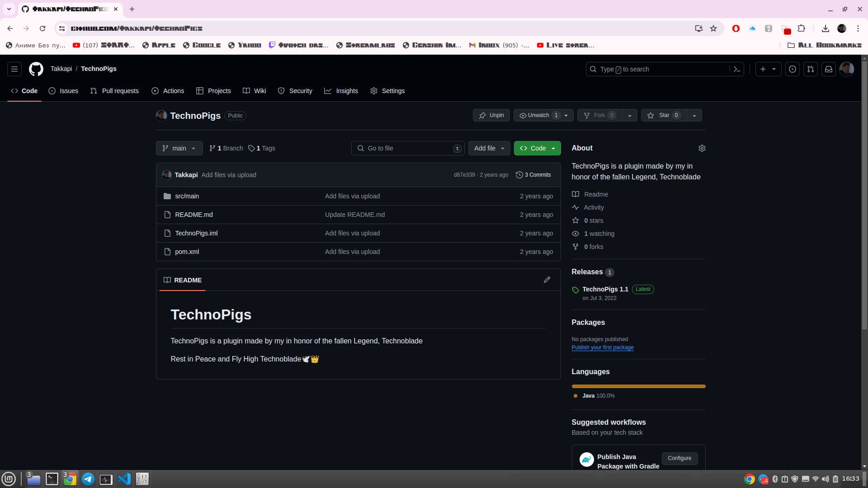Open the pull requests icon in header
Screen dimensions: 868x488
coord(810,69)
